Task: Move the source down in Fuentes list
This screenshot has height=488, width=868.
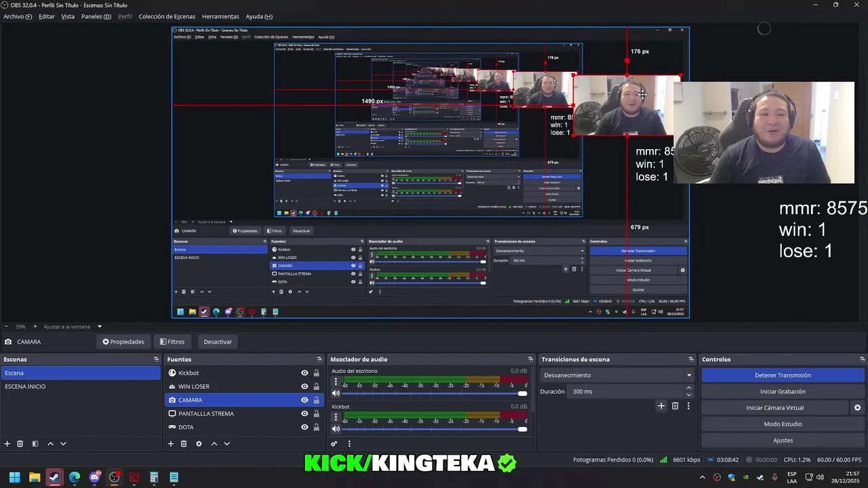Action: coord(227,444)
